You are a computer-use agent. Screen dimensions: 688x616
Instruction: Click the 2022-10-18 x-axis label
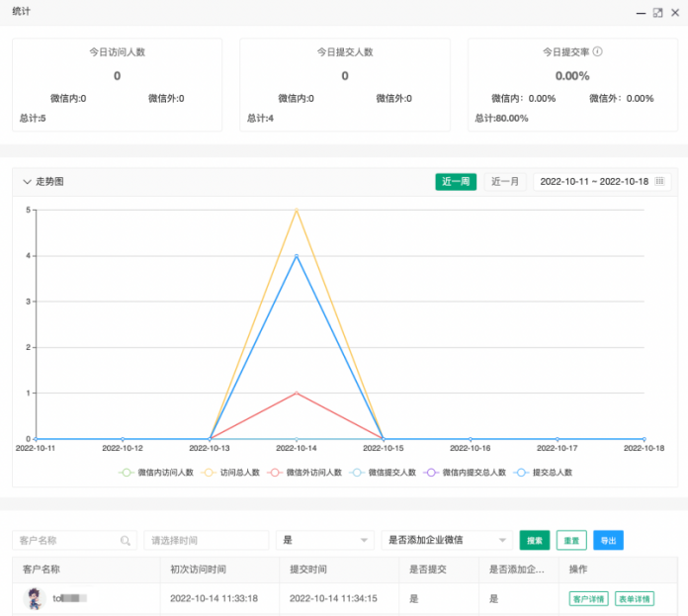click(x=645, y=448)
